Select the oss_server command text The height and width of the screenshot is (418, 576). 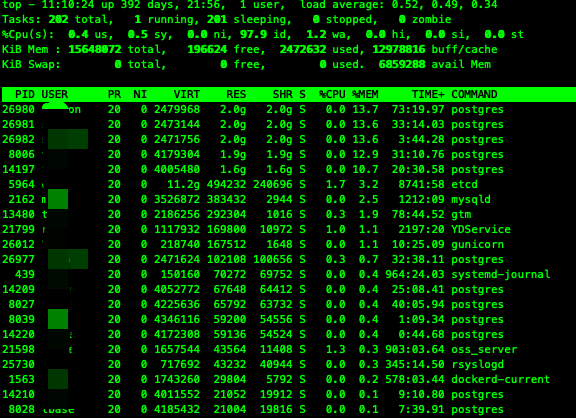[x=484, y=349]
